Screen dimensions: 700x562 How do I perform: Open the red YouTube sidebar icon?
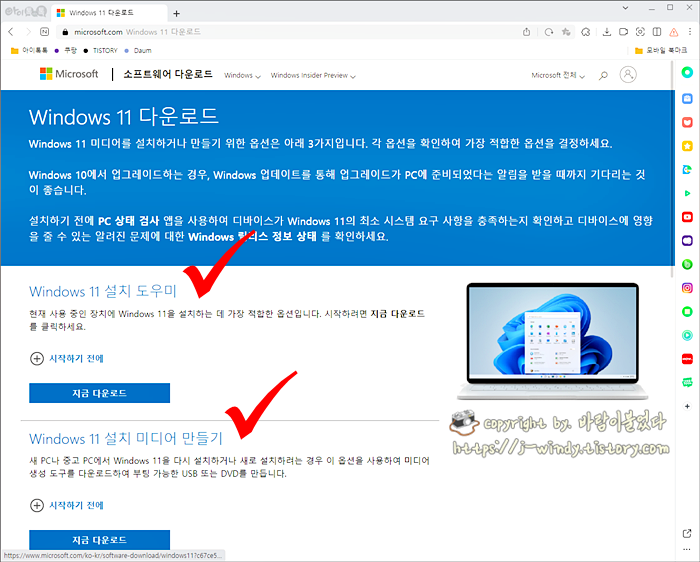coord(687,217)
